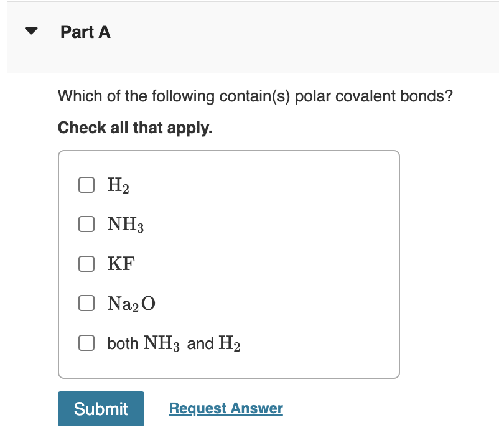Select the last answer checkbox
The width and height of the screenshot is (499, 448).
pyautogui.click(x=86, y=343)
